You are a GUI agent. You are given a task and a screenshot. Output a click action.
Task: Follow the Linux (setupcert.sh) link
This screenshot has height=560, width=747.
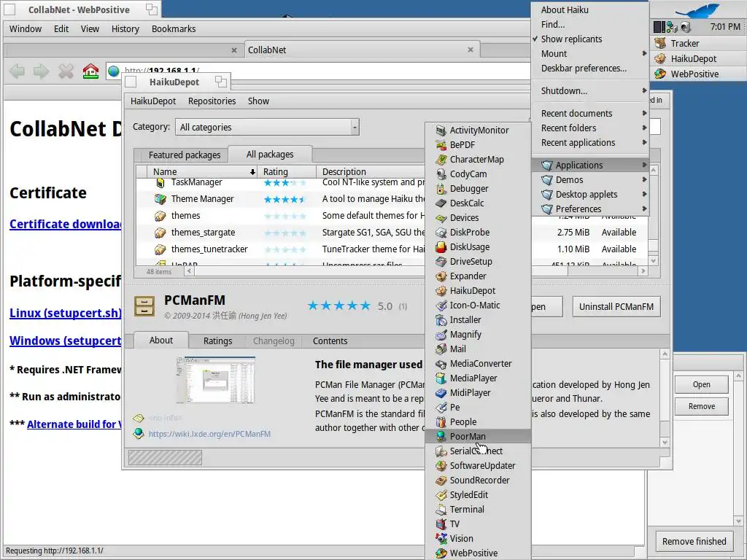[65, 314]
